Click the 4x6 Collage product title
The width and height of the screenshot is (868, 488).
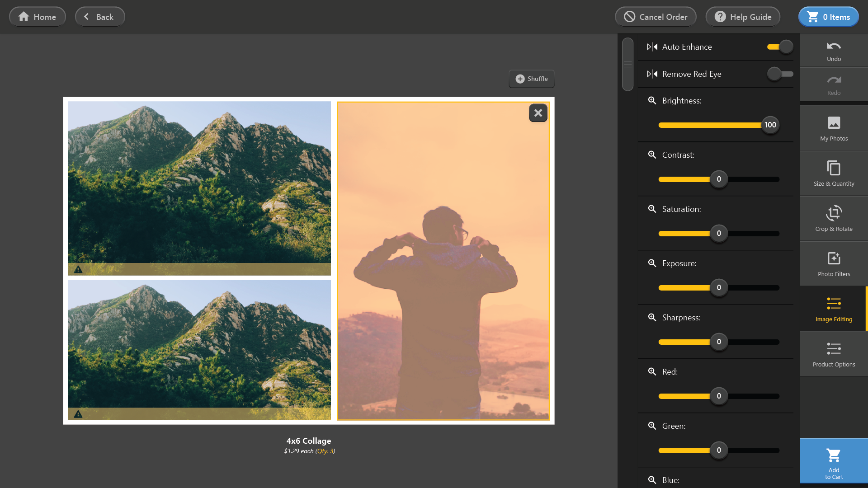(x=309, y=441)
